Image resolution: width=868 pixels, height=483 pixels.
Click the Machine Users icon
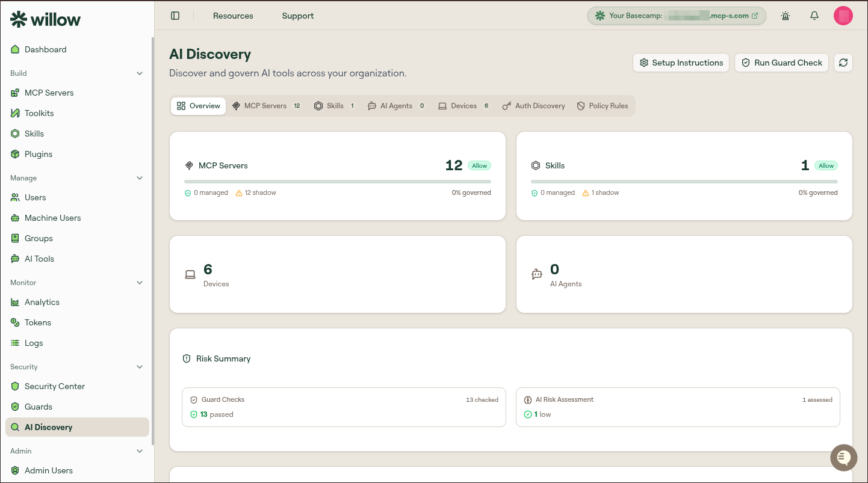[15, 218]
